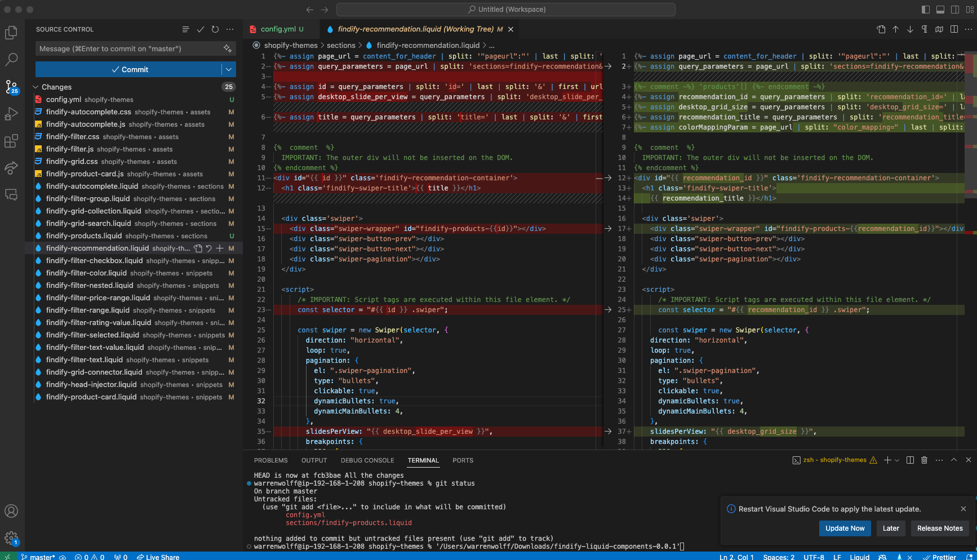The width and height of the screenshot is (977, 560).
Task: Open the Commit button's dropdown arrow
Action: tap(229, 69)
